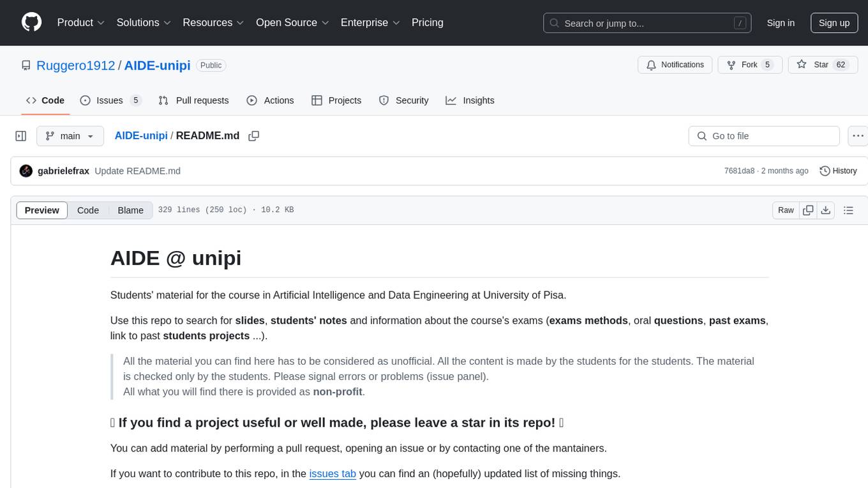This screenshot has width=868, height=488.
Task: Click the Sign in link
Action: tap(781, 23)
